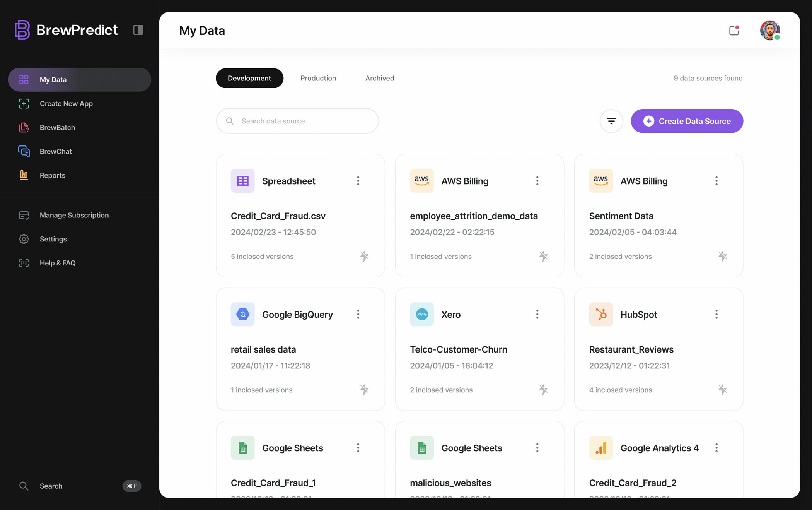This screenshot has width=812, height=510.
Task: Toggle the pin icon on Restaurant_Reviews card
Action: 722,390
